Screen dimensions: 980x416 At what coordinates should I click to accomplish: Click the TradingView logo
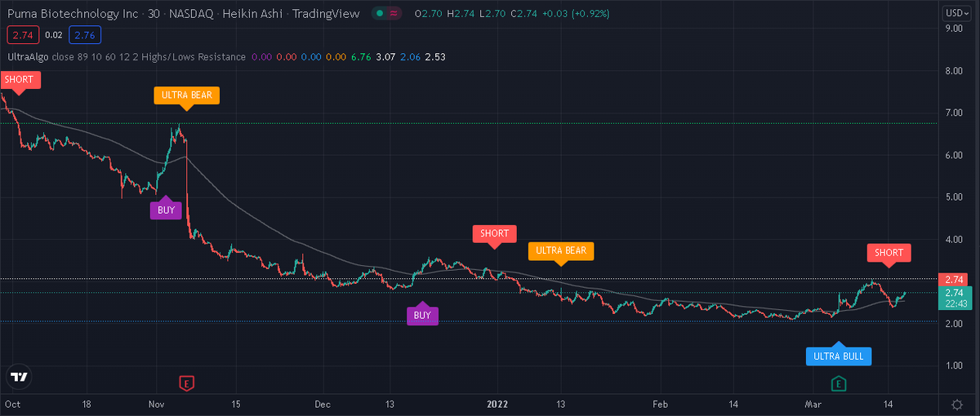click(20, 377)
